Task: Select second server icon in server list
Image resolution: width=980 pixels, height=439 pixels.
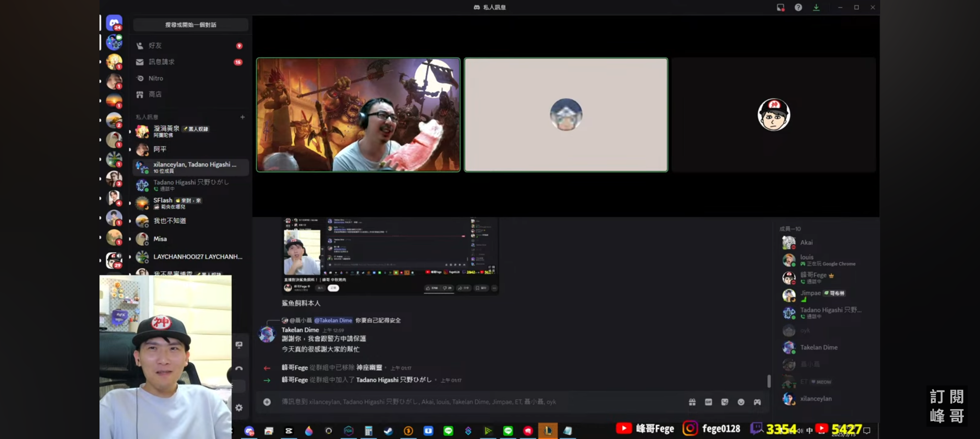Action: point(114,42)
